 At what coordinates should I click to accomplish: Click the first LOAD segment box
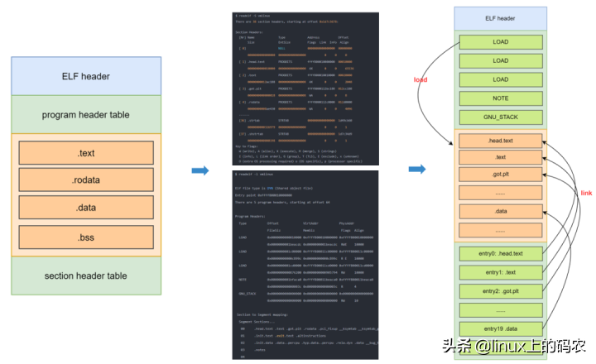[x=501, y=42]
